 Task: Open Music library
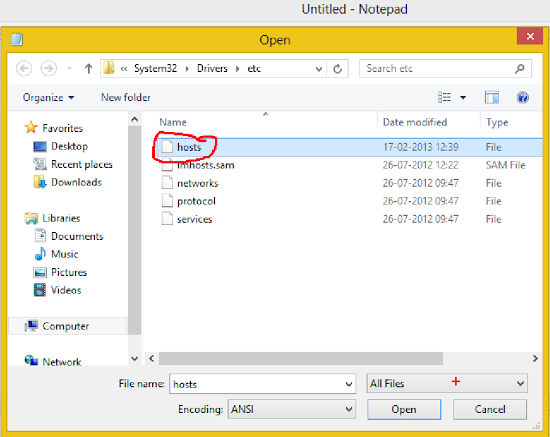tap(56, 254)
